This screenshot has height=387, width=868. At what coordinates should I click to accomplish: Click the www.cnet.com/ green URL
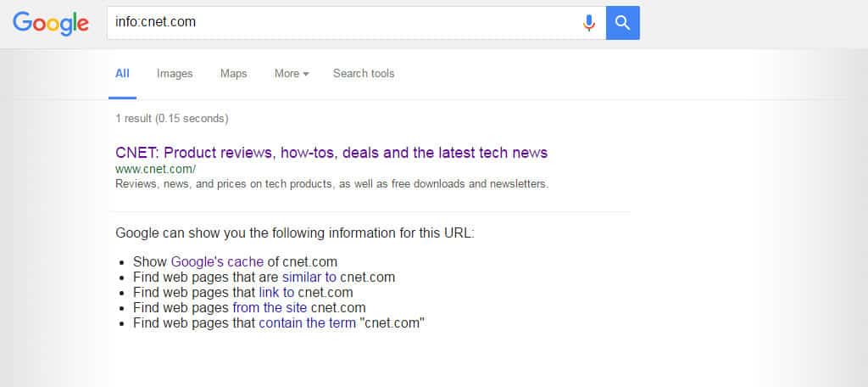156,169
